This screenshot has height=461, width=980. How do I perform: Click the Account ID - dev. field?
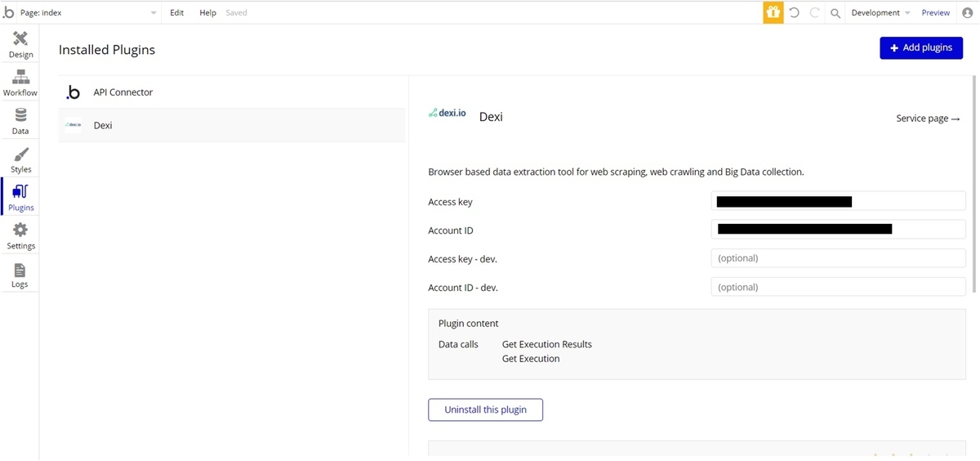point(839,287)
